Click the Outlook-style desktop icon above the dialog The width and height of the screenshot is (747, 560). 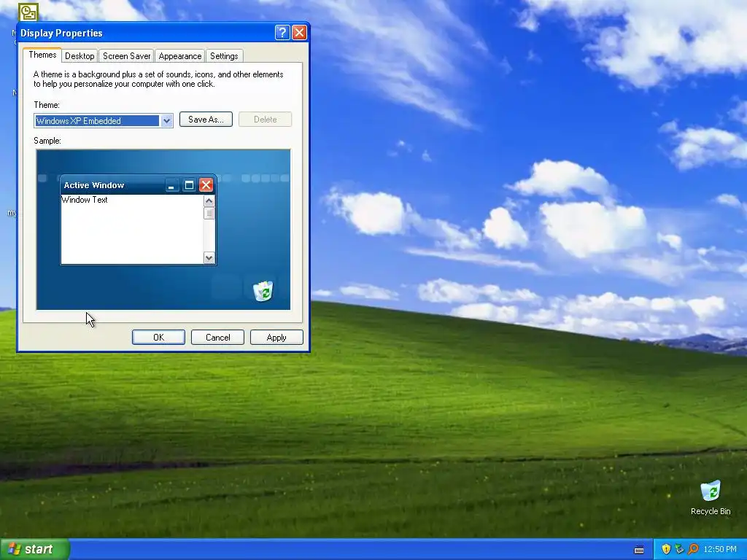pos(28,12)
